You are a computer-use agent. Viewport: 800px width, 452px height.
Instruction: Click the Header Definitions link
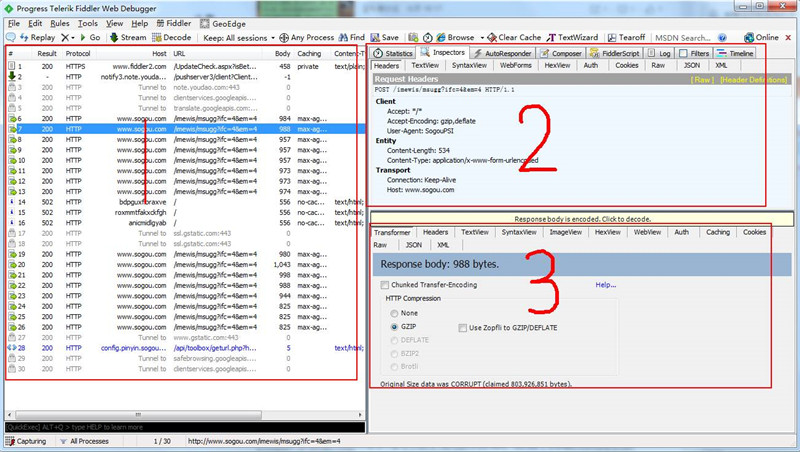point(753,80)
